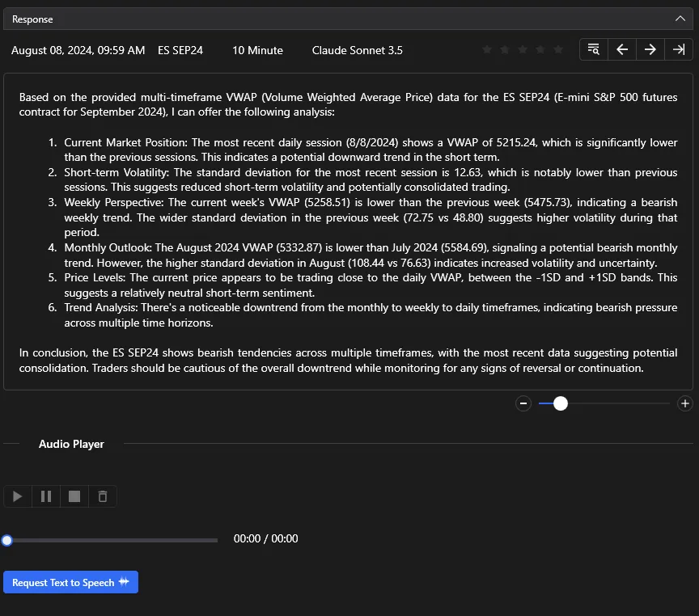Viewport: 699px width, 616px height.
Task: Open the search responses list icon
Action: (594, 49)
